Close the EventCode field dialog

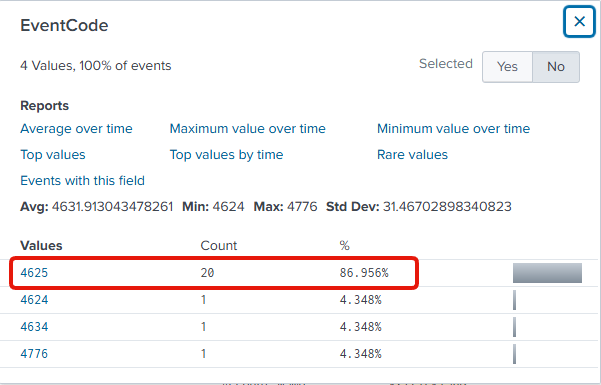[579, 21]
